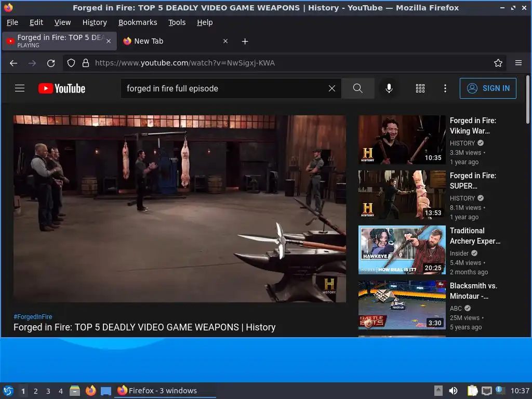Open a new tab with the plus button
532x399 pixels.
tap(245, 42)
